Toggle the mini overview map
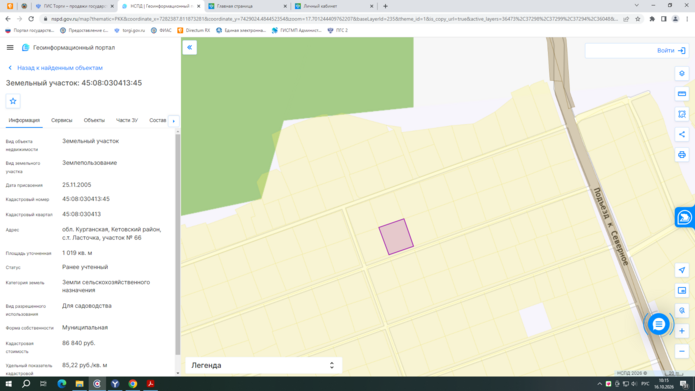 [x=682, y=290]
